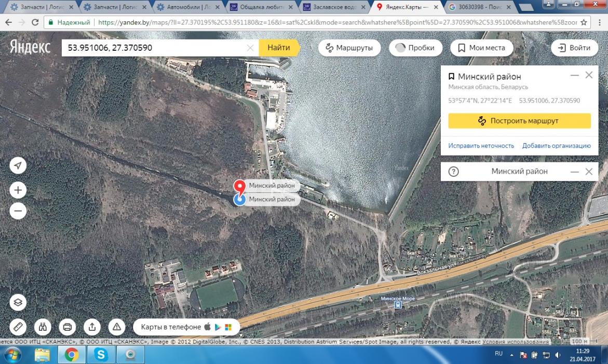Open the map layers selector
This screenshot has width=608, height=364.
18,302
